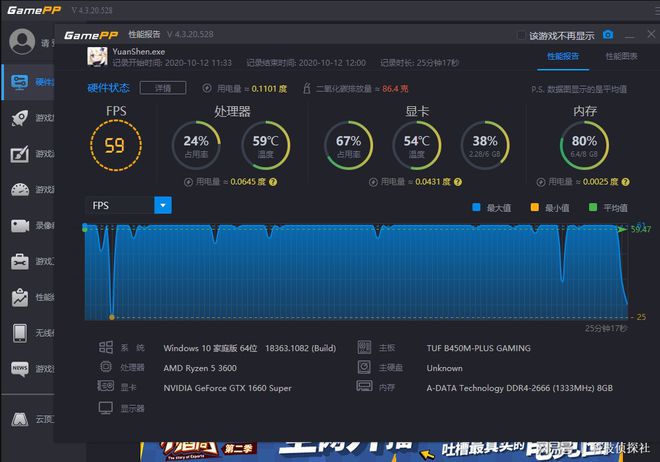Click the YuanShen.exe game thumbnail
Screen dimensions: 660x462
97,57
